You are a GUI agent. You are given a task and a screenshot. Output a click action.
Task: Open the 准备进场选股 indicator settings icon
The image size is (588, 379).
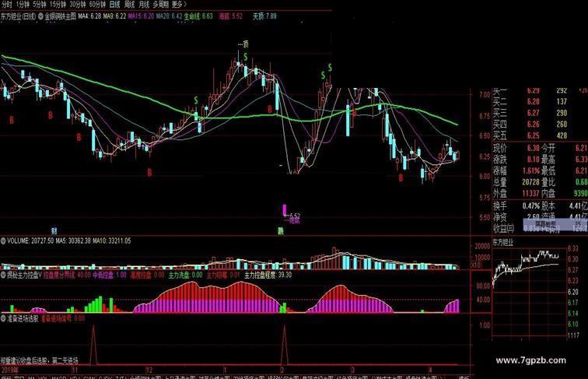tap(3, 318)
